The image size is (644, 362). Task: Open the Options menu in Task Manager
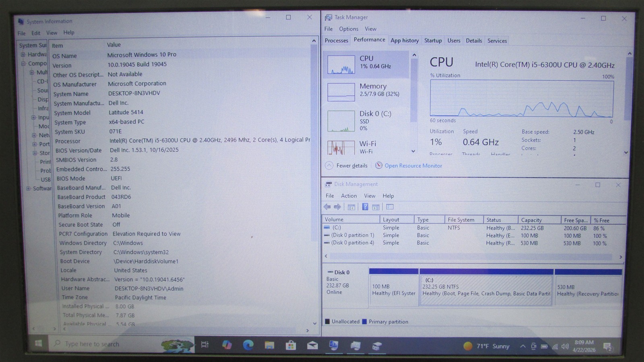point(349,29)
